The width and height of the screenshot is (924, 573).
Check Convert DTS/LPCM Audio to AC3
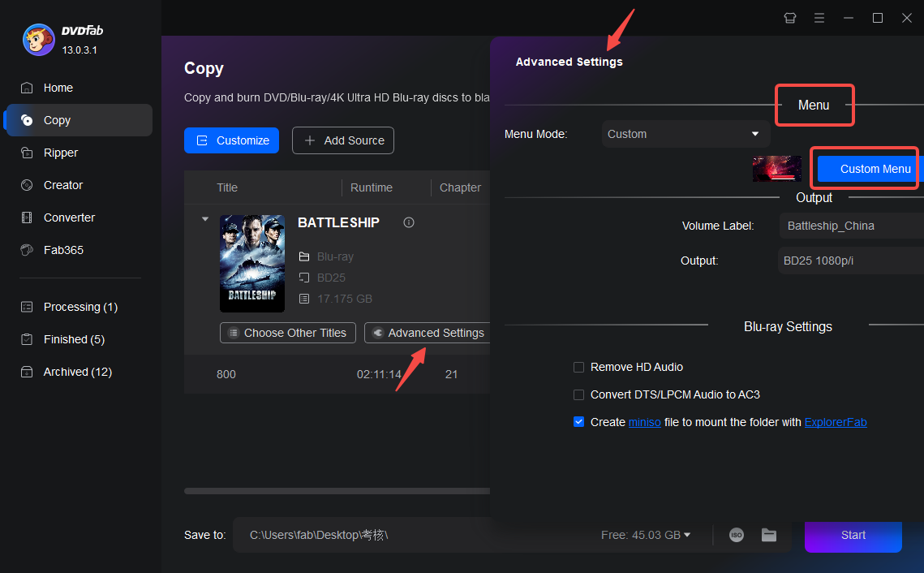click(x=578, y=395)
